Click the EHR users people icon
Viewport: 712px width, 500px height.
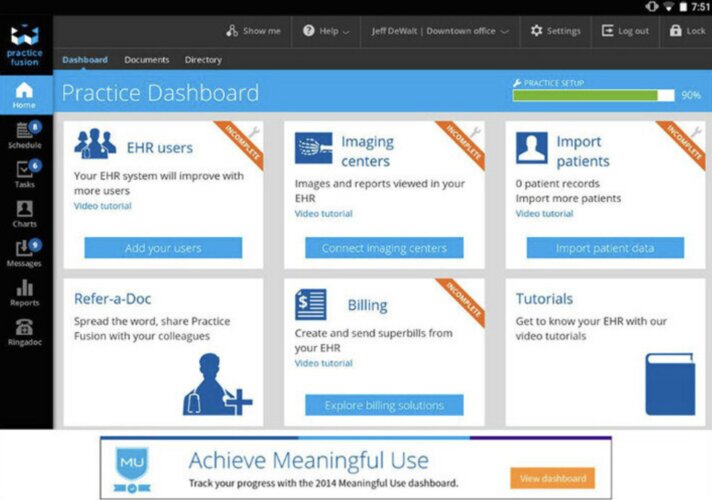pos(95,144)
